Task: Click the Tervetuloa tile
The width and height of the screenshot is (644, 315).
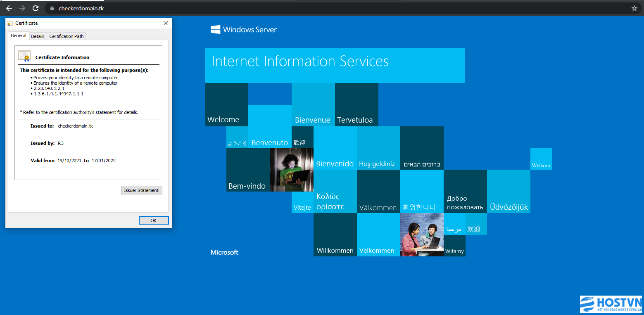Action: click(x=356, y=104)
